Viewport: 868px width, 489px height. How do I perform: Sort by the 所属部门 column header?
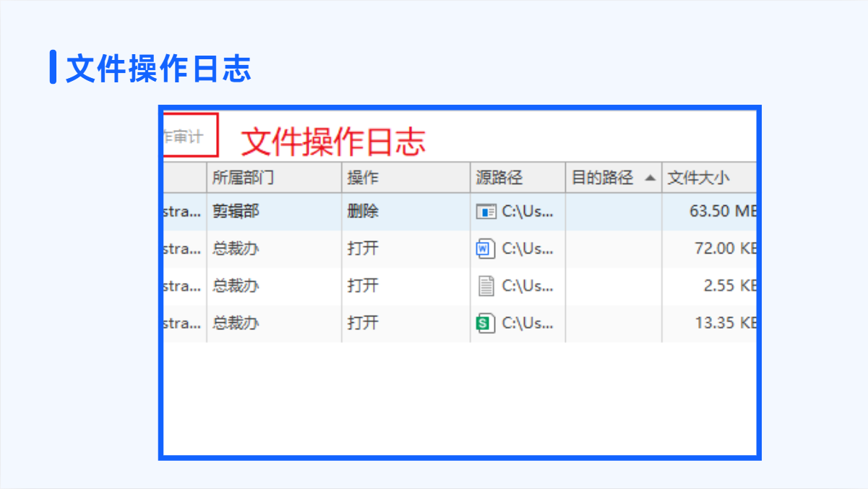click(243, 178)
